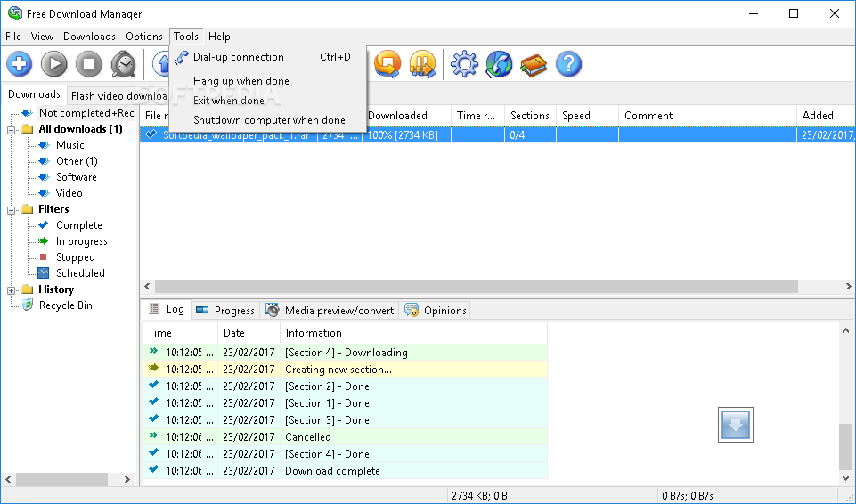Sort by the Downloaded column header
Image resolution: width=856 pixels, height=504 pixels.
pos(408,116)
